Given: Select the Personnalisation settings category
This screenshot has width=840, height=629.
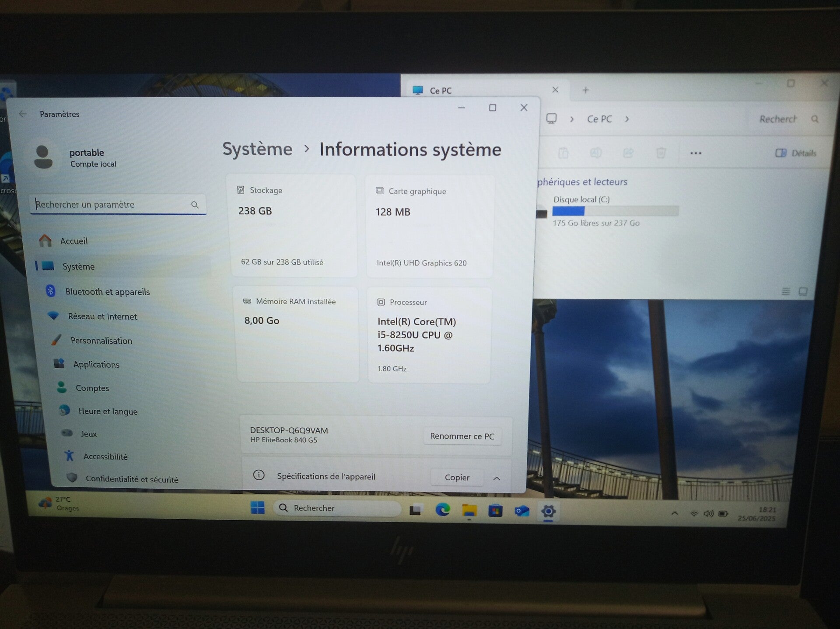Looking at the screenshot, I should (x=101, y=341).
